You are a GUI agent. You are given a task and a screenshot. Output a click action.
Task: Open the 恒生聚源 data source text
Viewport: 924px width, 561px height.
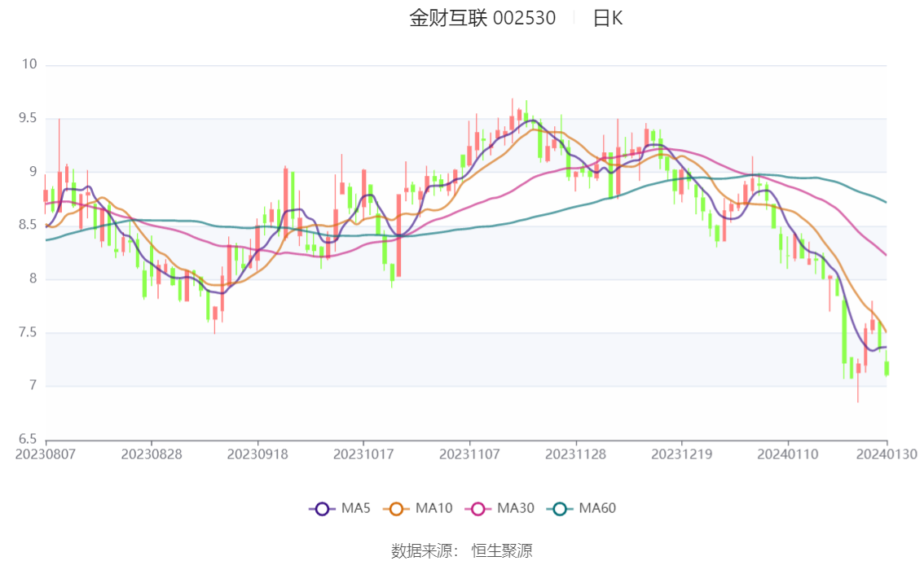point(502,551)
